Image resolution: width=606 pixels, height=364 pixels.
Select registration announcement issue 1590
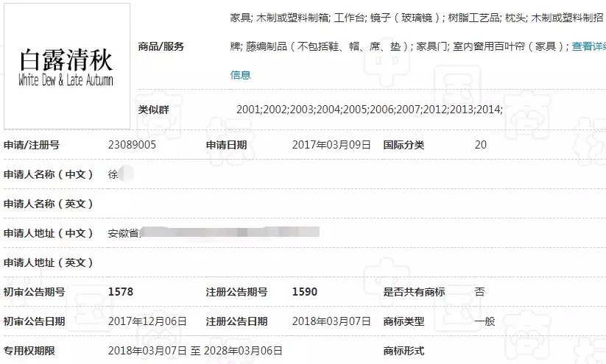tap(305, 292)
